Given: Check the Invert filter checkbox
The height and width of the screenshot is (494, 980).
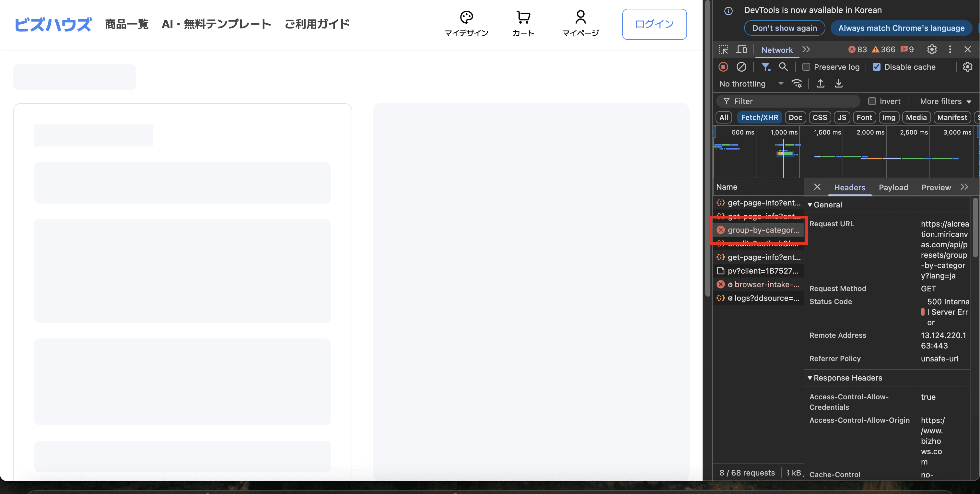Looking at the screenshot, I should click(x=872, y=101).
